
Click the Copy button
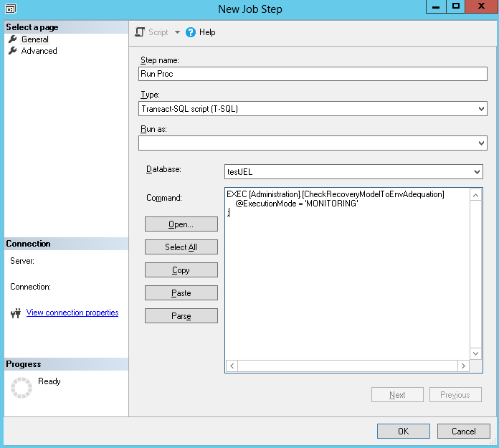point(181,270)
